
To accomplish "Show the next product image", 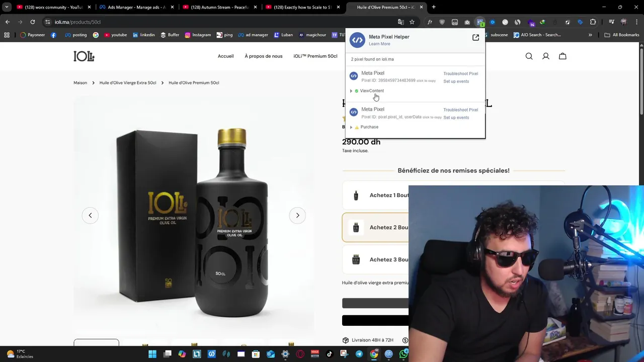I will click(297, 215).
